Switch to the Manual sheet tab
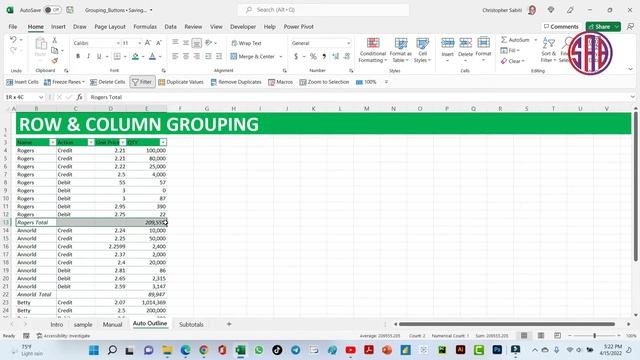 click(x=112, y=324)
